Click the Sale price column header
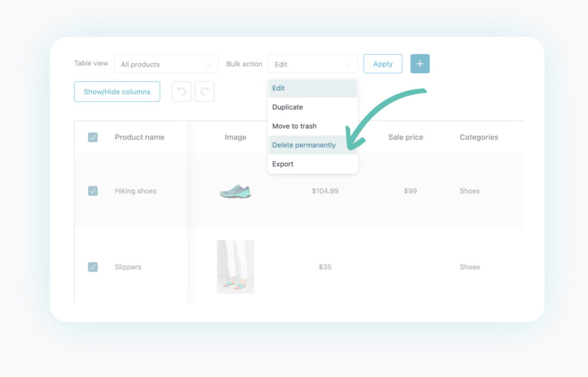The image size is (588, 377). click(x=405, y=137)
